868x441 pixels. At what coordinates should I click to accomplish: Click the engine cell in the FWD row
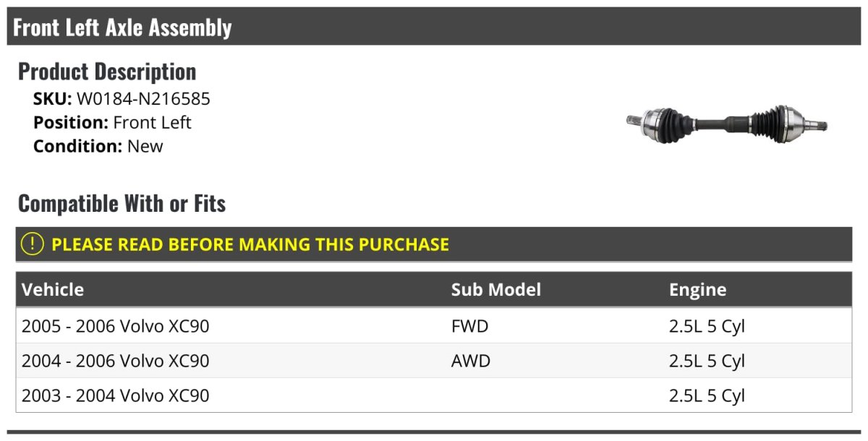tap(707, 326)
